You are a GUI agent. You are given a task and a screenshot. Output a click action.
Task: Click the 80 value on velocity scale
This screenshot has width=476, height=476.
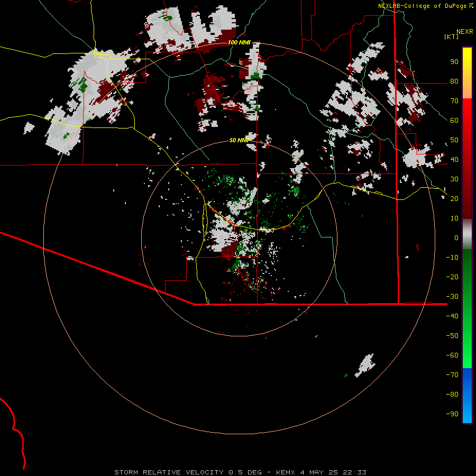pos(454,81)
